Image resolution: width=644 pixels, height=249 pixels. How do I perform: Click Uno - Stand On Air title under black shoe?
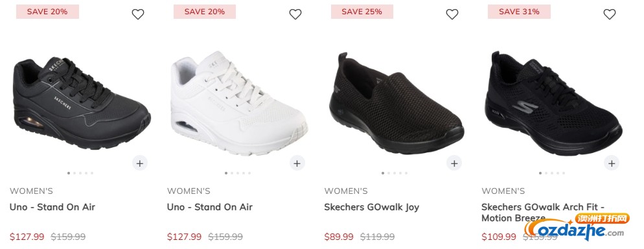[52, 207]
